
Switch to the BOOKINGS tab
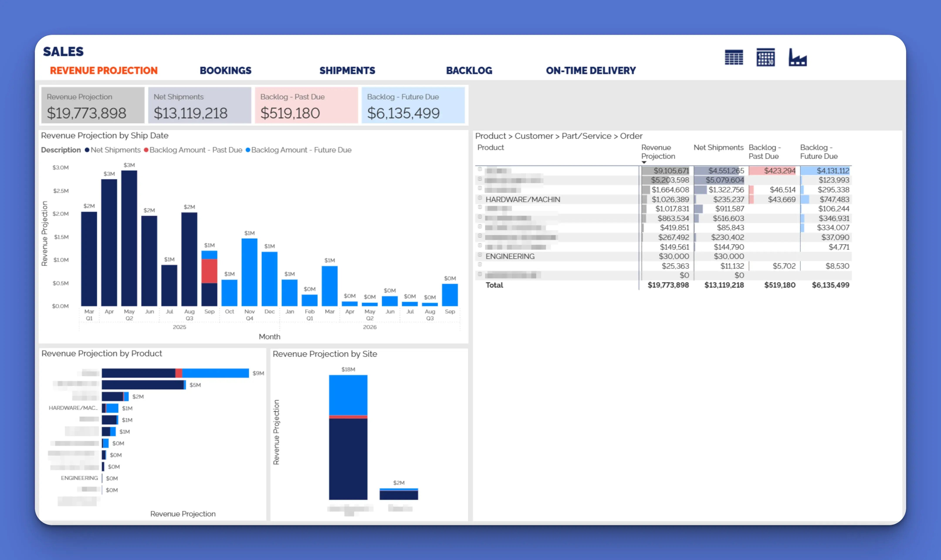click(226, 71)
